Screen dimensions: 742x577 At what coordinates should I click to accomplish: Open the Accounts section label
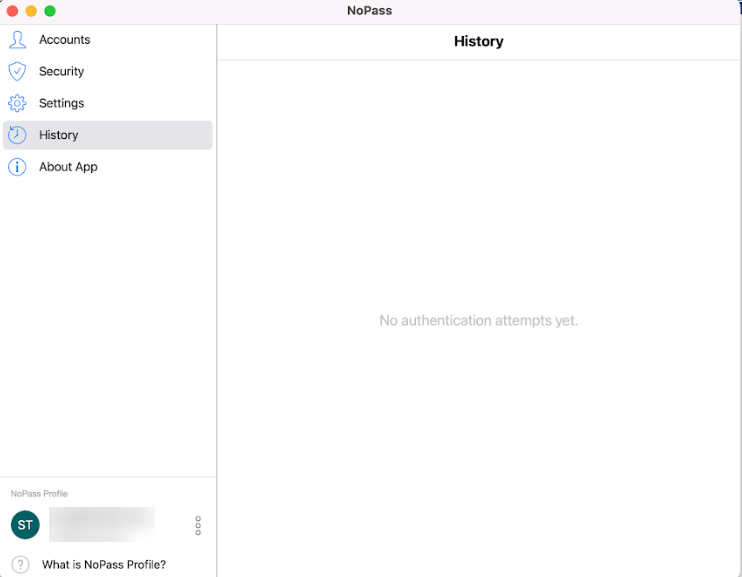(64, 40)
